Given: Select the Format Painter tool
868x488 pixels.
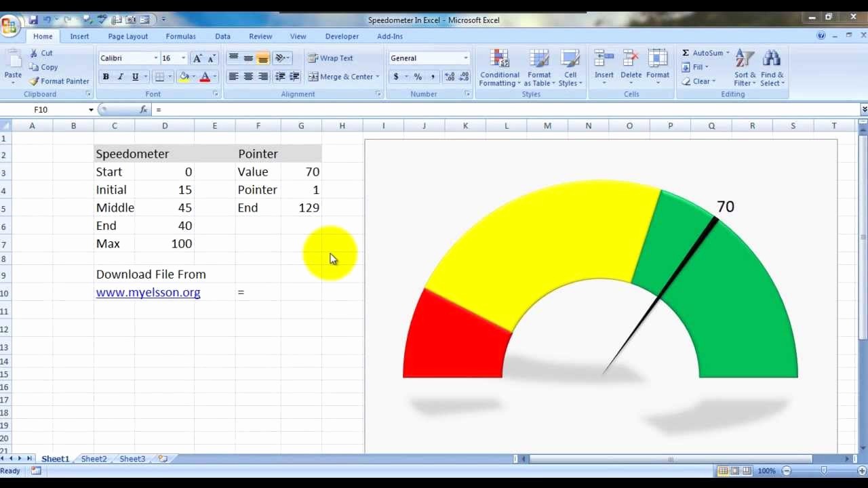Looking at the screenshot, I should click(60, 81).
